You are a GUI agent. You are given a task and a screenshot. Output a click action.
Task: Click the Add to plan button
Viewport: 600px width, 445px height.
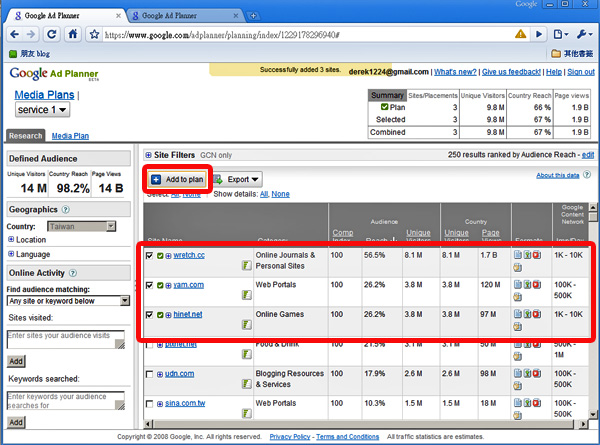coord(178,179)
